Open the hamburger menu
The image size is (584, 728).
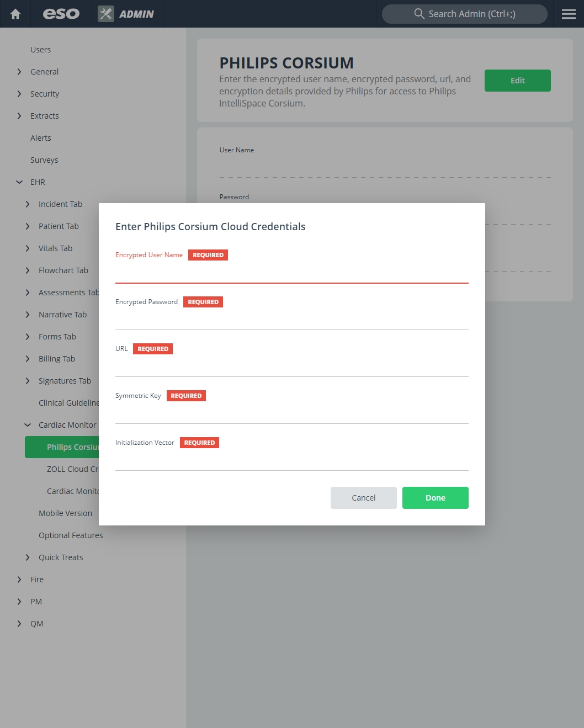coord(569,14)
